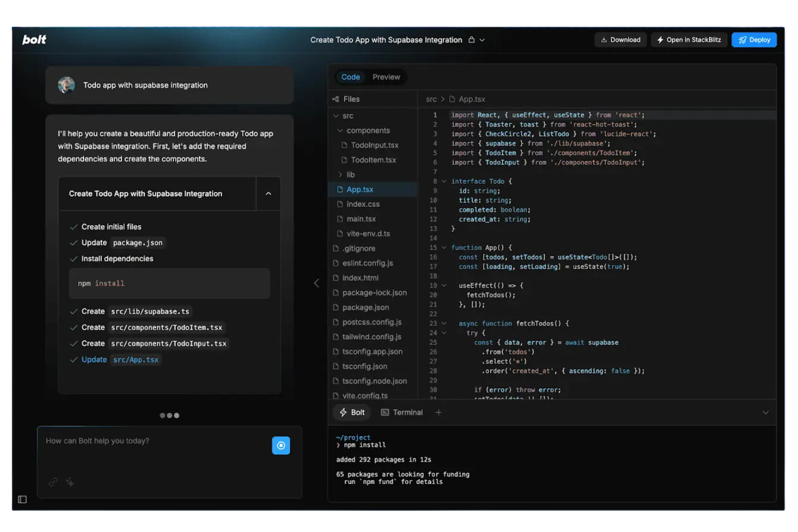Open the project title dropdown chevron
Viewport: 798px width, 532px height.
click(x=482, y=40)
